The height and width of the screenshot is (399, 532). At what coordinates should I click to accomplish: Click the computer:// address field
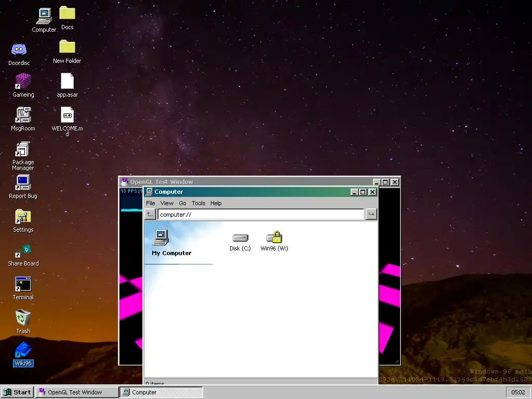pyautogui.click(x=261, y=215)
